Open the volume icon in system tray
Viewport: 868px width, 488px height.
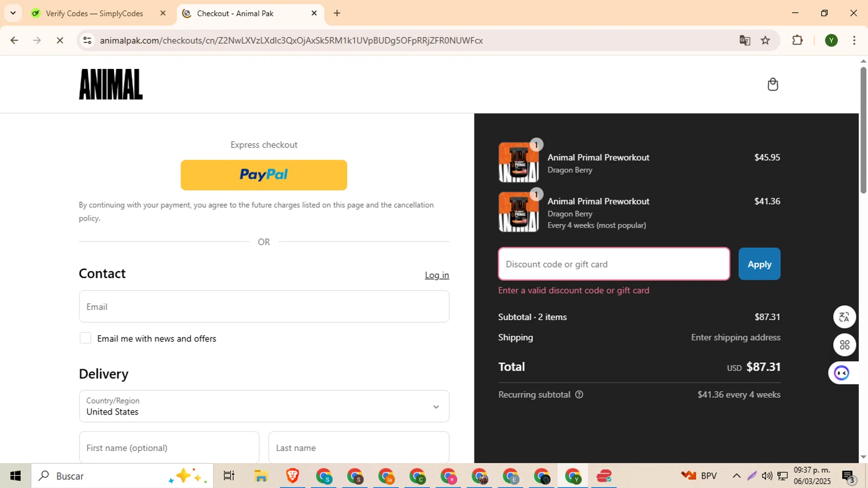tap(767, 476)
